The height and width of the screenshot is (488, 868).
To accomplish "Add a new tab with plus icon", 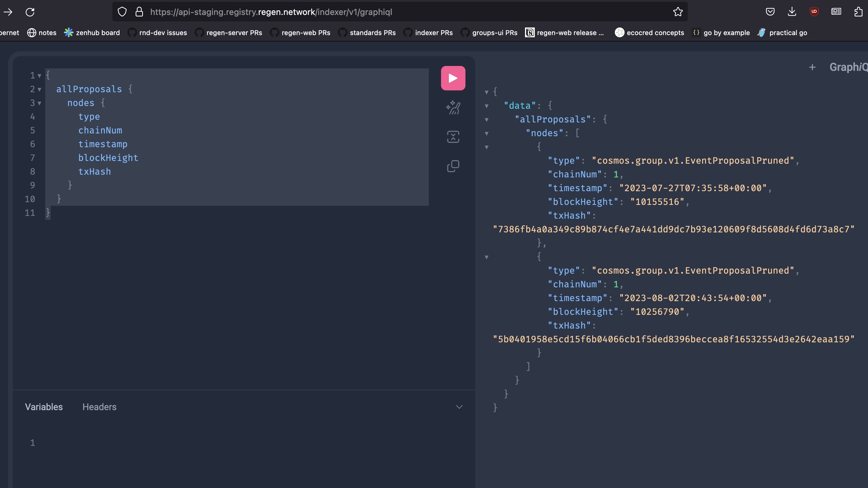I will [x=812, y=67].
